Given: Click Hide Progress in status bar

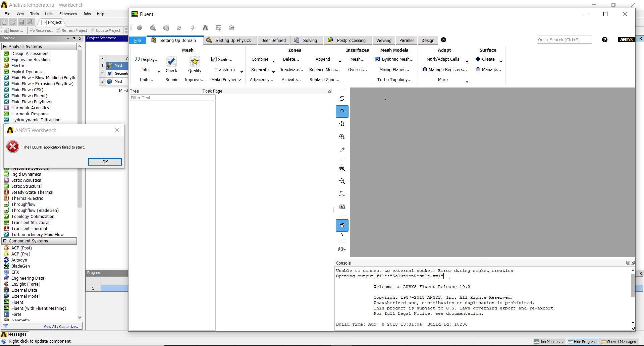Looking at the screenshot, I should [582, 342].
